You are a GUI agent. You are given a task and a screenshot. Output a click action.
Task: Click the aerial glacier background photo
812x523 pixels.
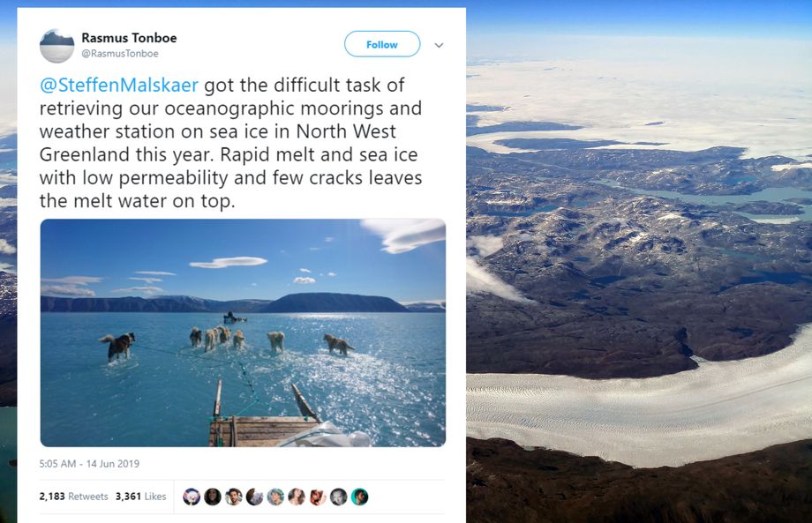639,265
